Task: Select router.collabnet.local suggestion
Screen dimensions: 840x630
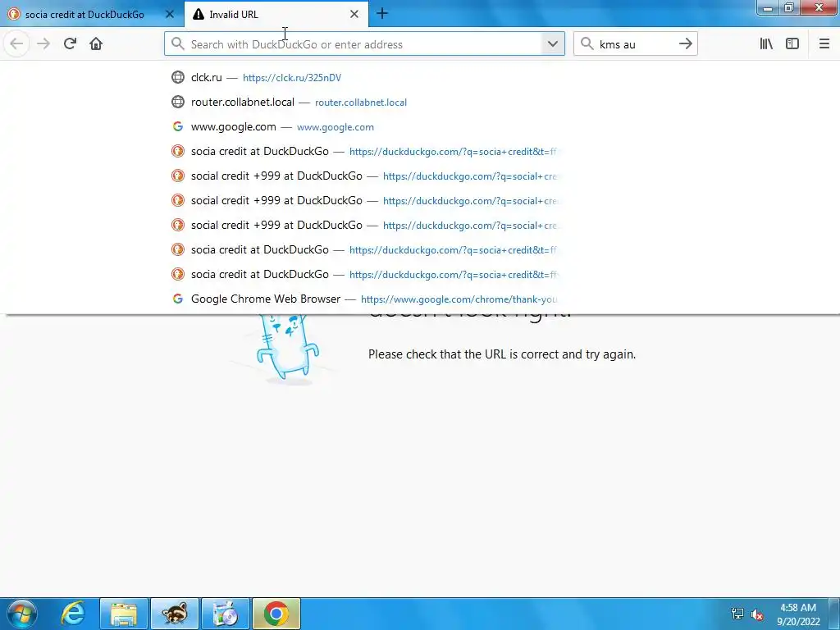Action: tap(364, 102)
